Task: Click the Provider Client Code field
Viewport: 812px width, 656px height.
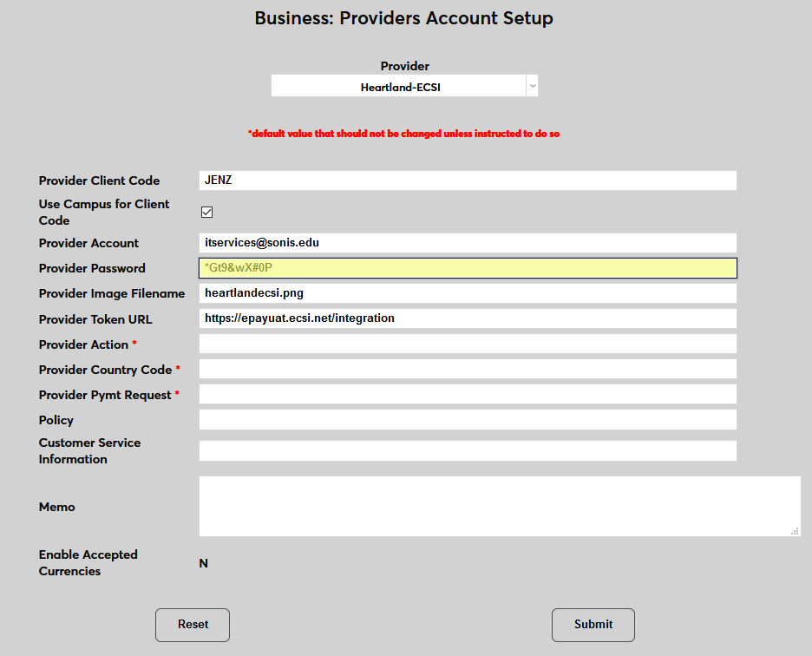Action: 468,180
